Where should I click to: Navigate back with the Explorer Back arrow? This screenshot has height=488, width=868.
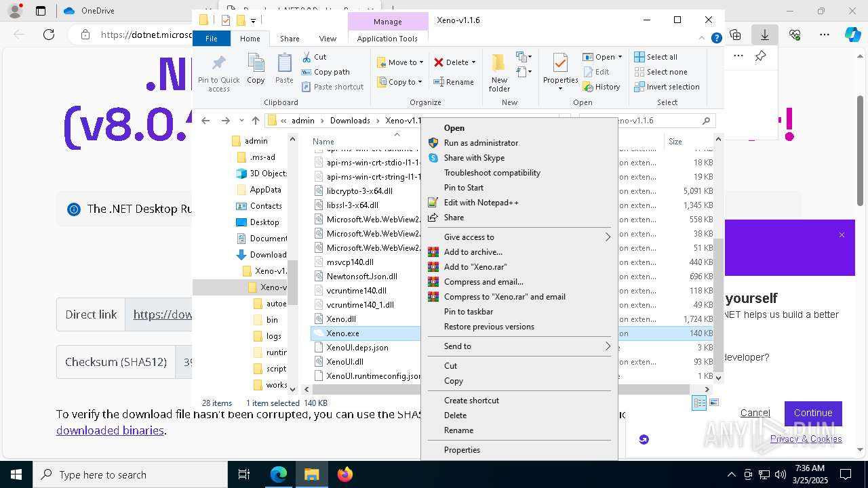tap(205, 121)
